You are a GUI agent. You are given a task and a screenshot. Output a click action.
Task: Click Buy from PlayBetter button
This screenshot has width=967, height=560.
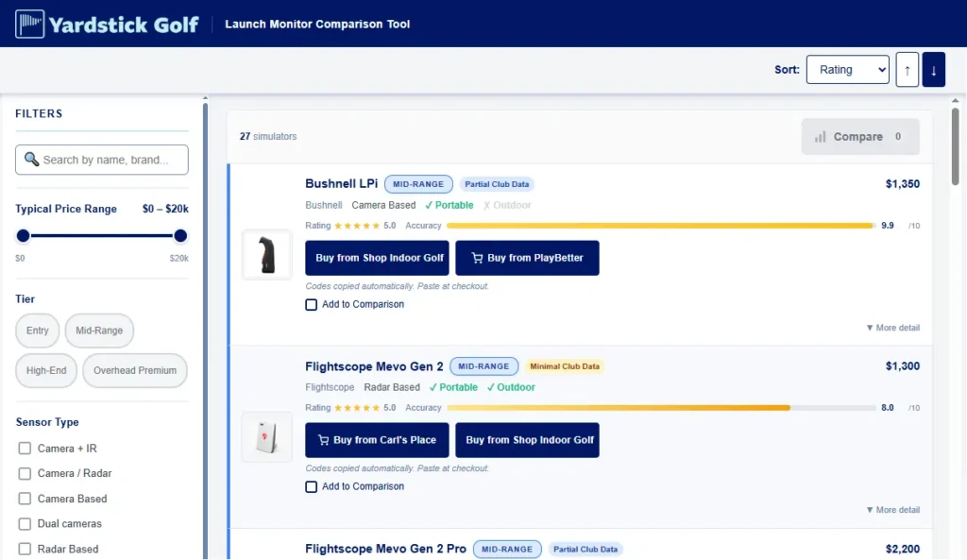(x=527, y=258)
